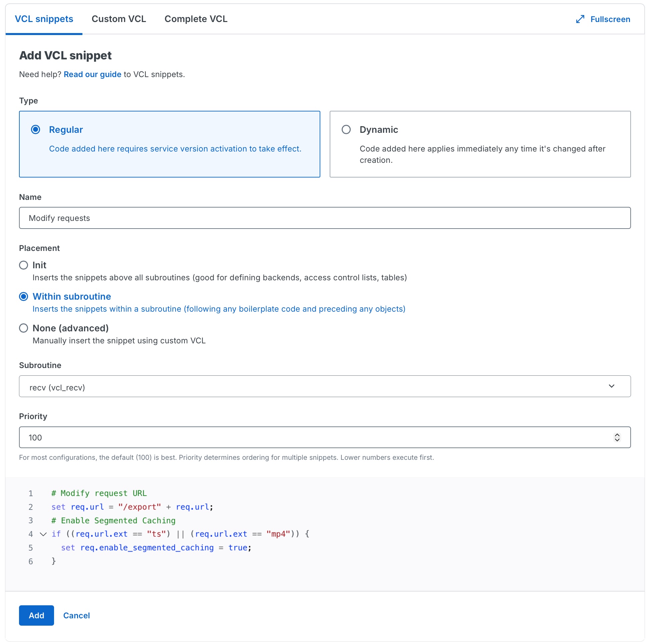Open the Read our guide link
The image size is (650, 644).
(92, 74)
